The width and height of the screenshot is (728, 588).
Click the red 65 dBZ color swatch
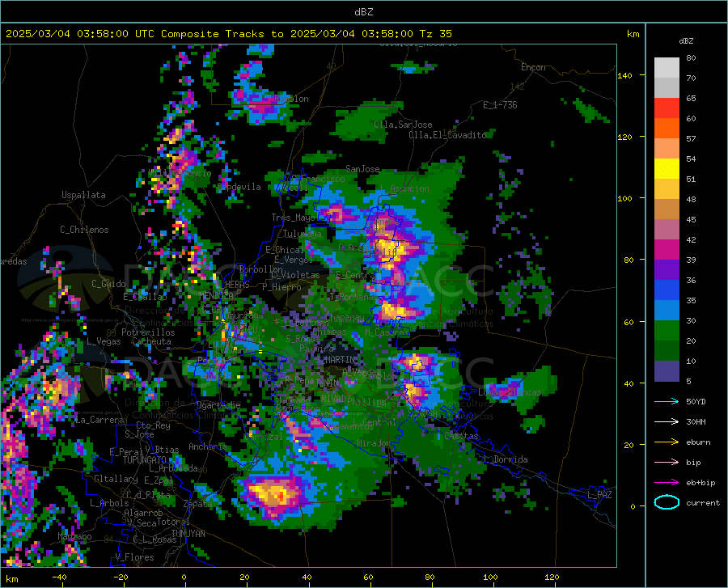[667, 108]
